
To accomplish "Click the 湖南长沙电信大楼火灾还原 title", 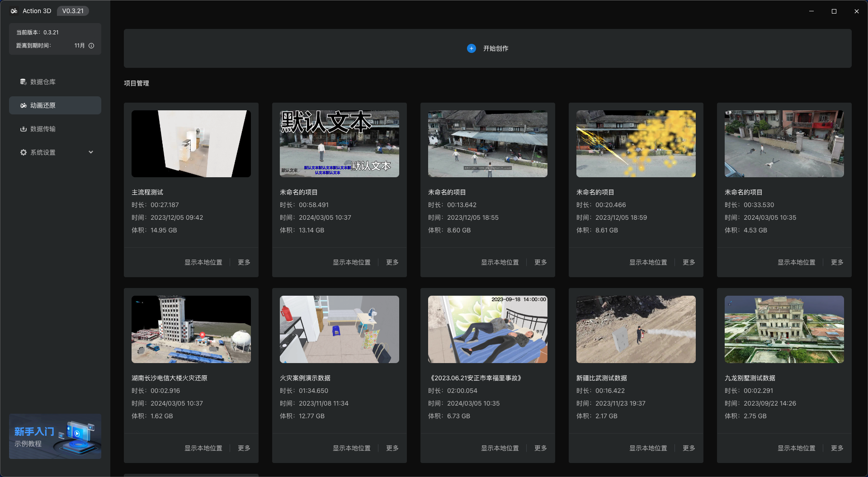I will pos(170,378).
